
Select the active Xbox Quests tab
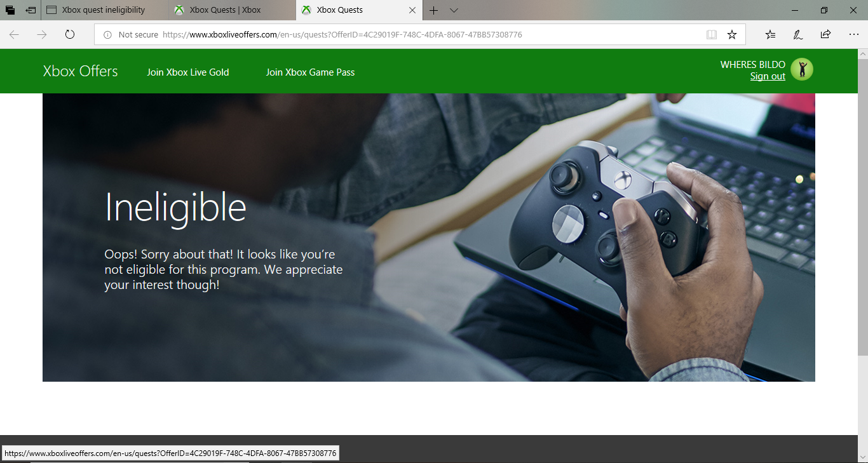(359, 10)
